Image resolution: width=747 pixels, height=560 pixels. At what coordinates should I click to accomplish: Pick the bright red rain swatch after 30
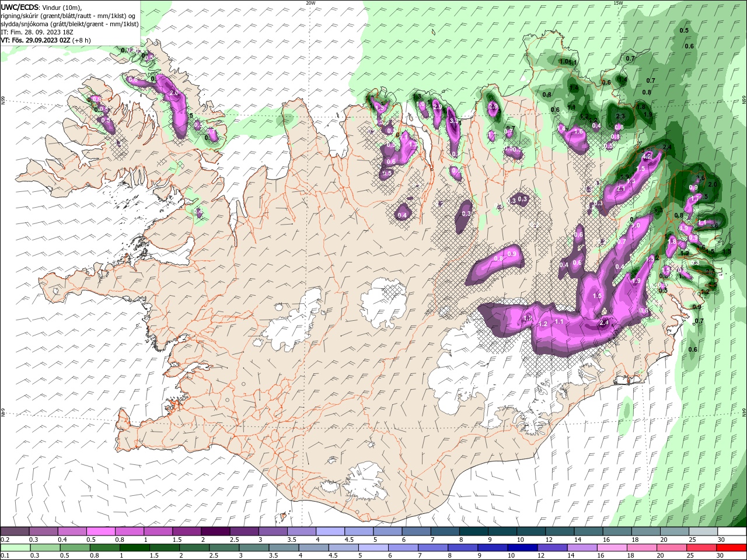coord(732,548)
